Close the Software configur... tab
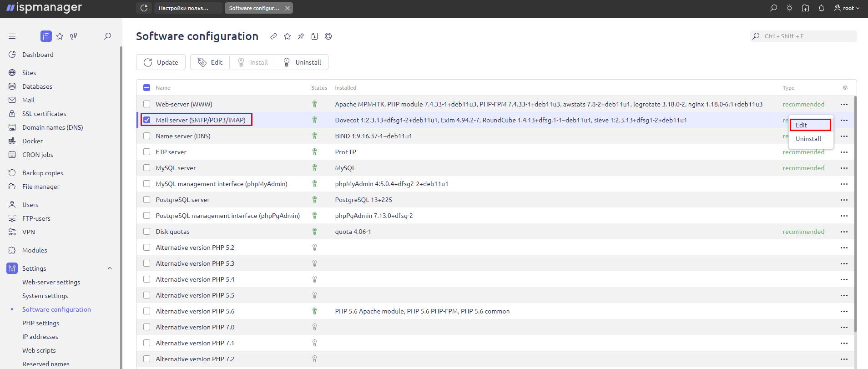The width and height of the screenshot is (868, 369). [x=288, y=8]
